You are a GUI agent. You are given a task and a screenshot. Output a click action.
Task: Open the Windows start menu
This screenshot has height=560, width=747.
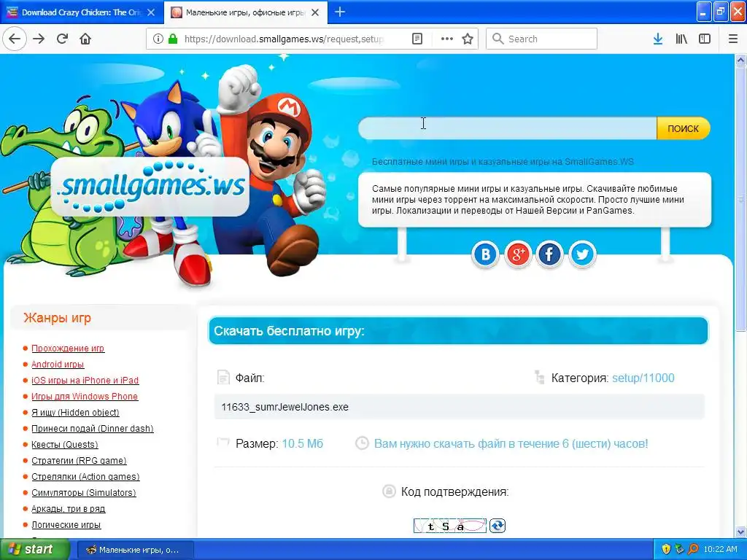coord(35,549)
